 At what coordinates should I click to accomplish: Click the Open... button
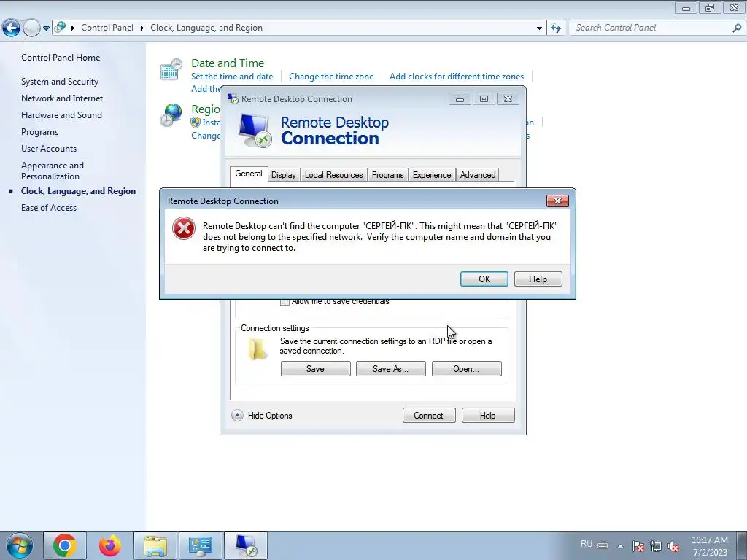point(466,368)
